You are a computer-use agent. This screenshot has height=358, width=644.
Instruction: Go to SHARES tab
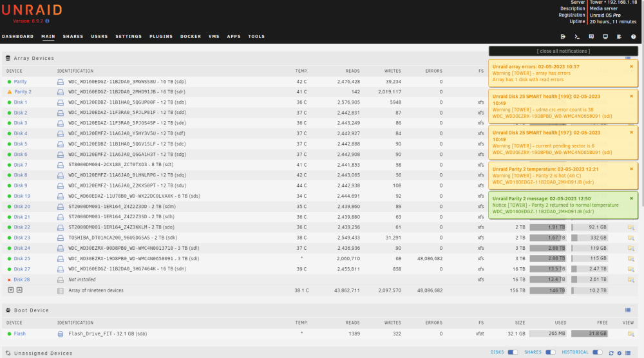pyautogui.click(x=73, y=37)
